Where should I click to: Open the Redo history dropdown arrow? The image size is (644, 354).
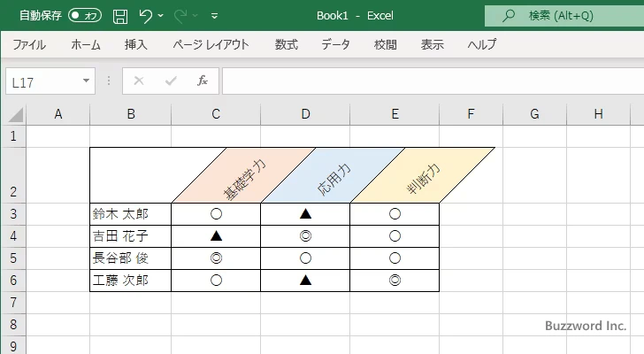(x=195, y=16)
